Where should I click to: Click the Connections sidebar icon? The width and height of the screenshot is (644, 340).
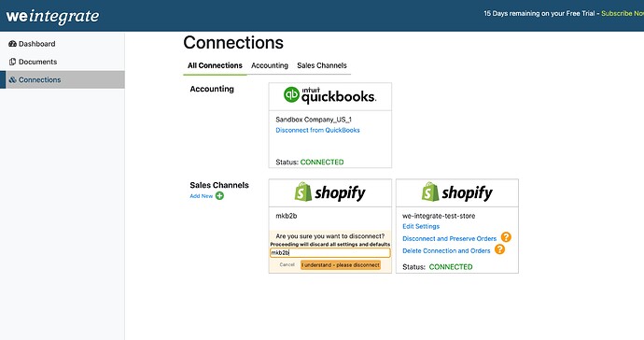(13, 79)
